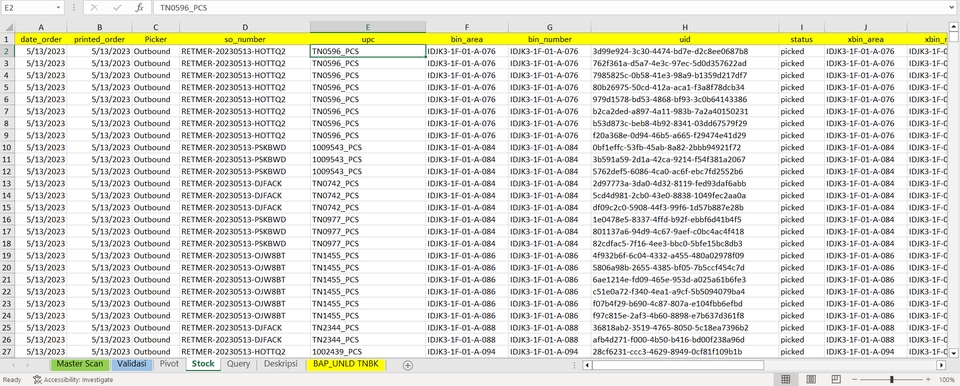This screenshot has height=386, width=960.
Task: Select the Stock sheet tab
Action: click(203, 364)
